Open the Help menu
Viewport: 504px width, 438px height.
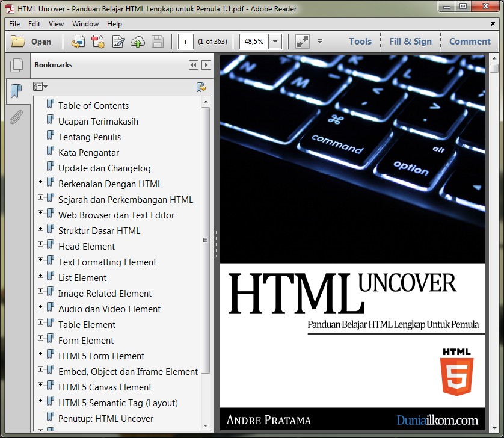coord(114,24)
